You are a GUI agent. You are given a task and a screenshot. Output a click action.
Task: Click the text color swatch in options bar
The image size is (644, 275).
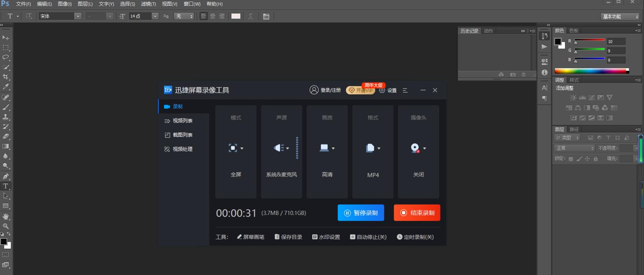[236, 16]
